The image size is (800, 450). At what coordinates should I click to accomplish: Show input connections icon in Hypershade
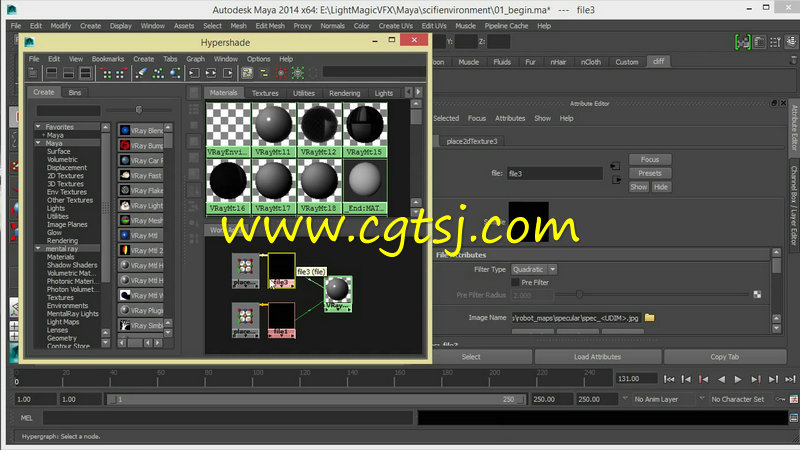(194, 73)
